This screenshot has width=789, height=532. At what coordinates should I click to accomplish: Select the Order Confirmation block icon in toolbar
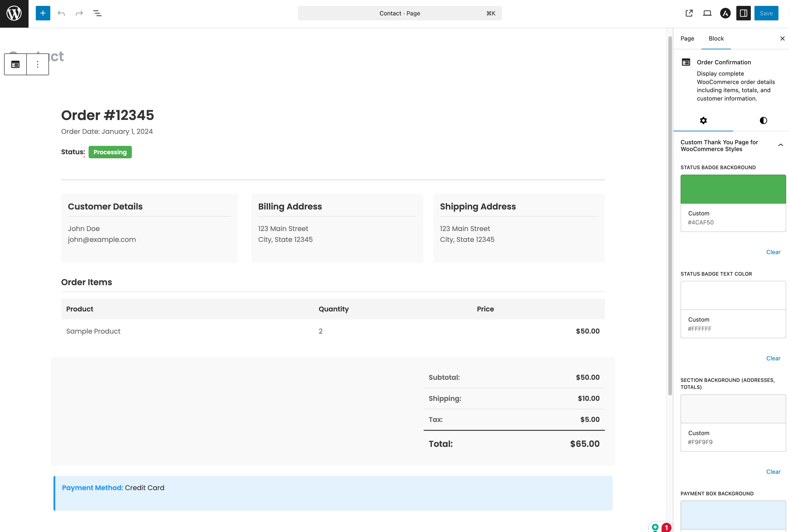(x=15, y=64)
